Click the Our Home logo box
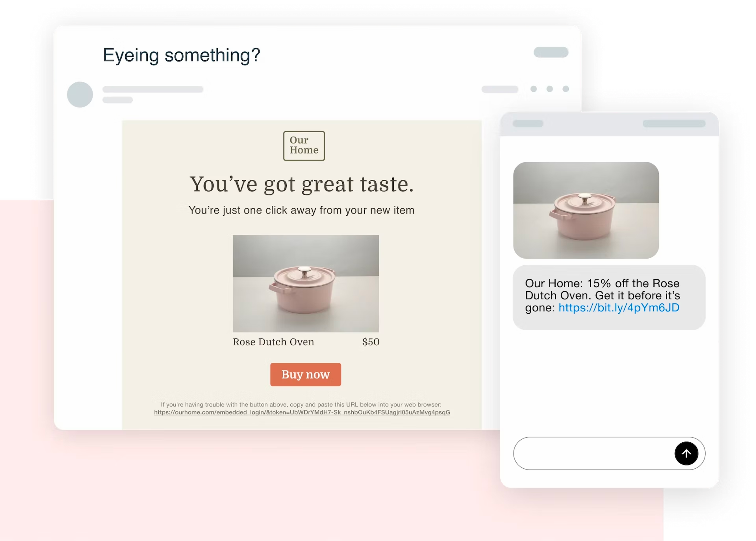Screen dimensions: 756x541 pos(304,146)
